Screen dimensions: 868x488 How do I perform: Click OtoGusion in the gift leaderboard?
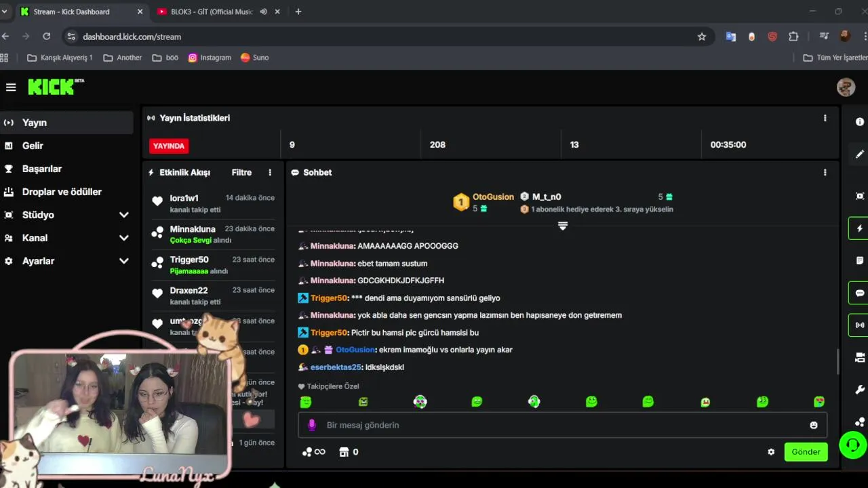[493, 197]
